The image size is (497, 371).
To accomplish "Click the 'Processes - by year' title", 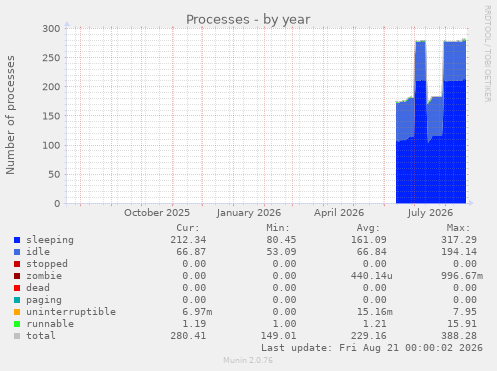I will coord(248,20).
